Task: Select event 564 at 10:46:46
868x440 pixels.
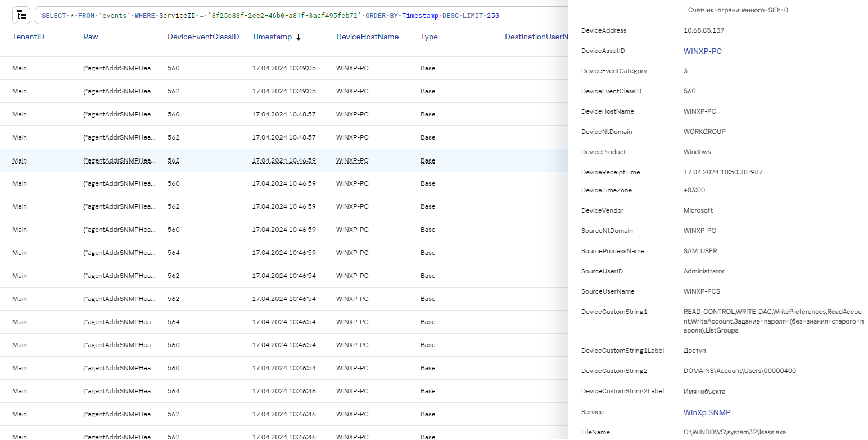Action: click(x=284, y=391)
